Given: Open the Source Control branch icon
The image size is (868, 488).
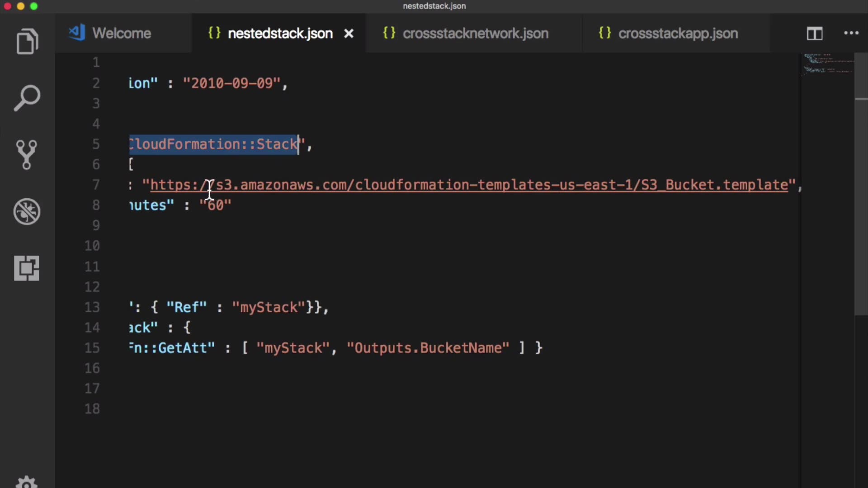Looking at the screenshot, I should click(27, 155).
